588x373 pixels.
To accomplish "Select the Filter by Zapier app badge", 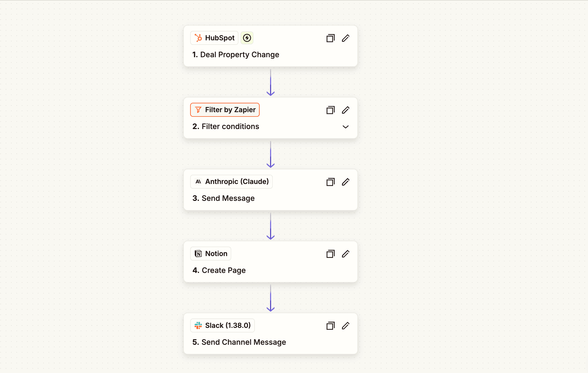I will [x=225, y=110].
